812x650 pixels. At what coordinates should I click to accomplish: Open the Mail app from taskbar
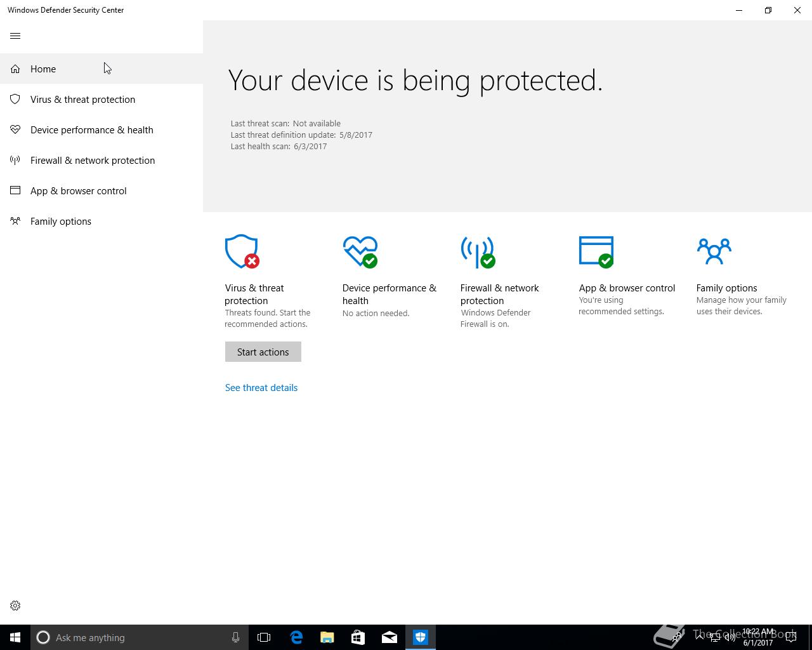tap(390, 637)
